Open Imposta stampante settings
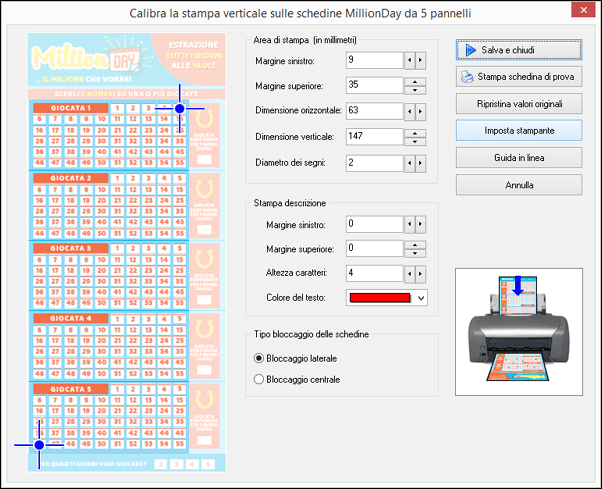 pyautogui.click(x=517, y=130)
